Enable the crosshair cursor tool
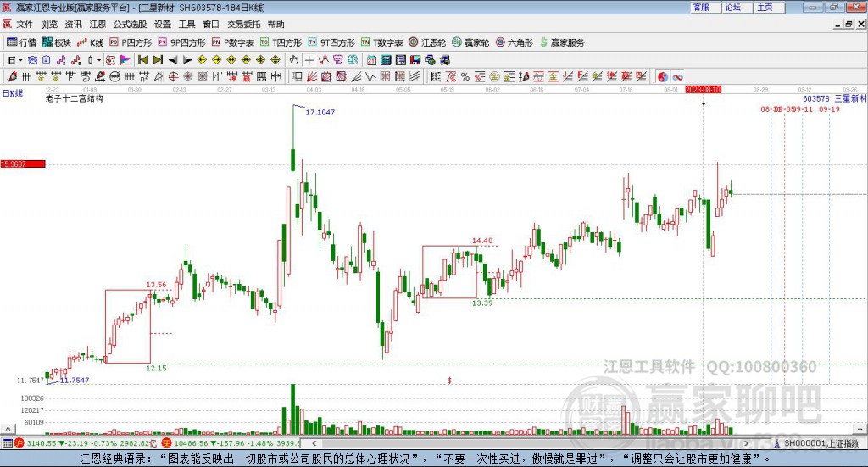The image size is (868, 467). click(x=309, y=60)
